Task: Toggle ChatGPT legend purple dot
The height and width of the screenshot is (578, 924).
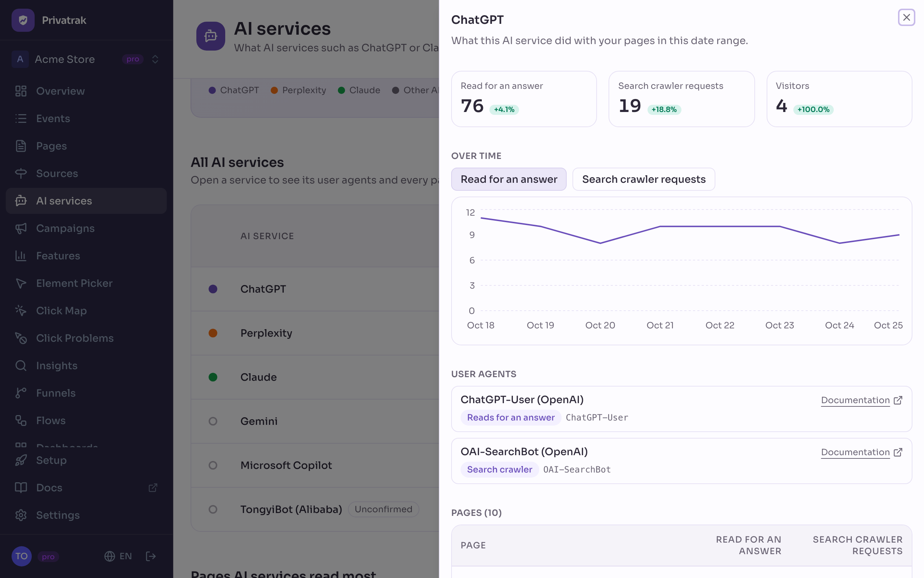Action: point(212,90)
